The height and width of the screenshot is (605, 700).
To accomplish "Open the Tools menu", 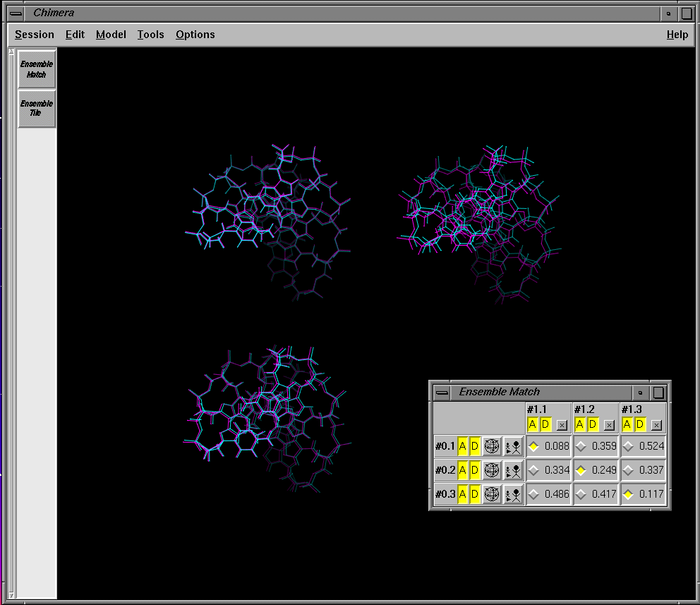I will tap(150, 35).
